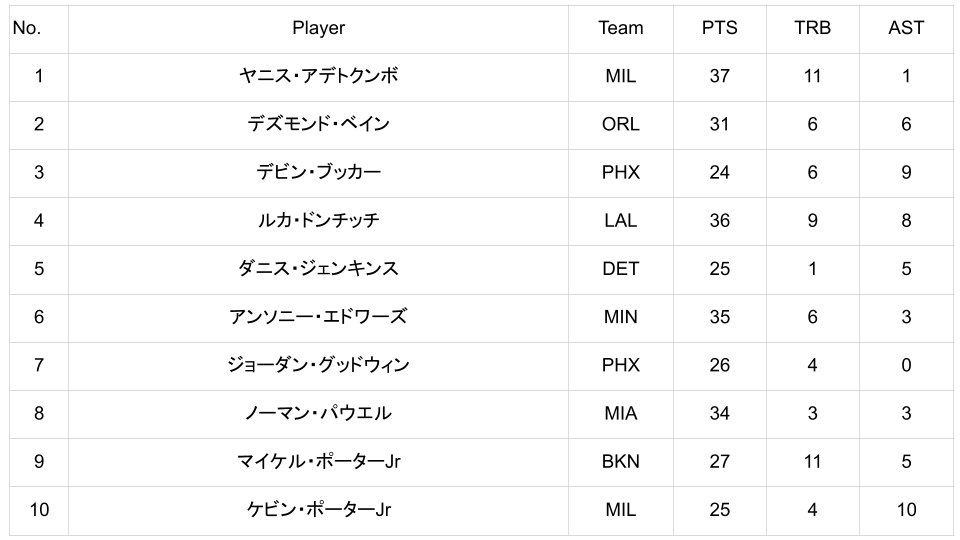Click player マイケル・ポーターJr

[318, 461]
